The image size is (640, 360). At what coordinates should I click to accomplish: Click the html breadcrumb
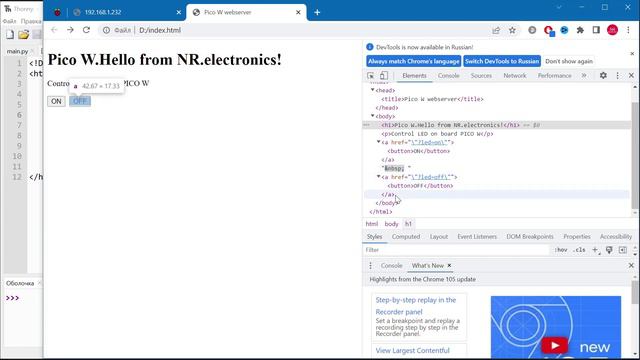pos(371,224)
